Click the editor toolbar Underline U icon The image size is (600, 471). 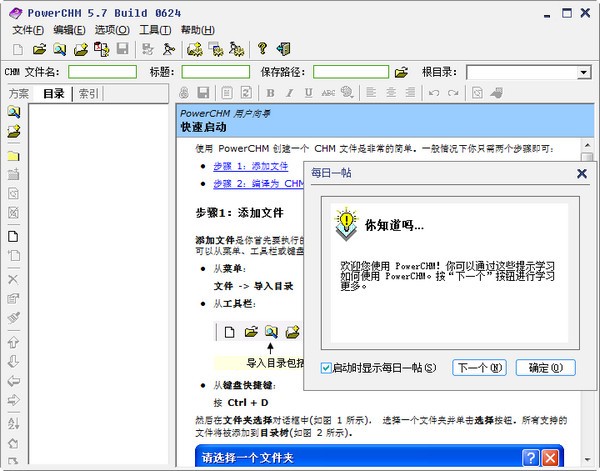tap(308, 93)
